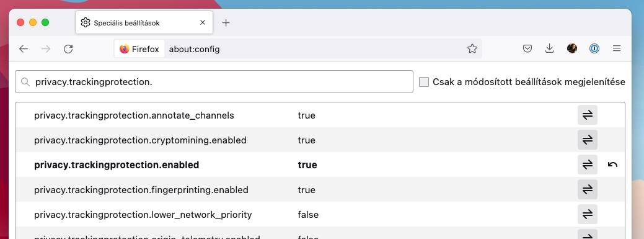Select the Speciális beállítások tab
The image size is (644, 239).
(x=144, y=22)
